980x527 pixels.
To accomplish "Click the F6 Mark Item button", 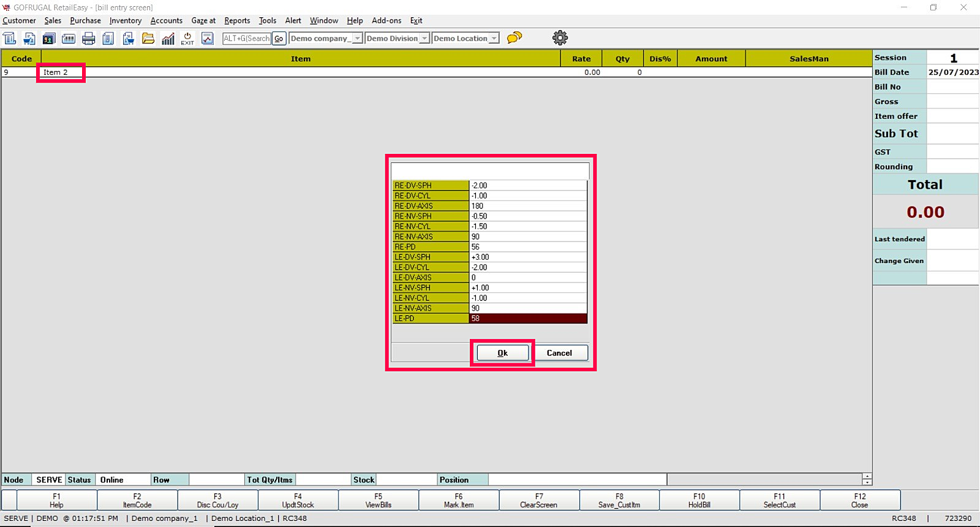I will pyautogui.click(x=459, y=501).
